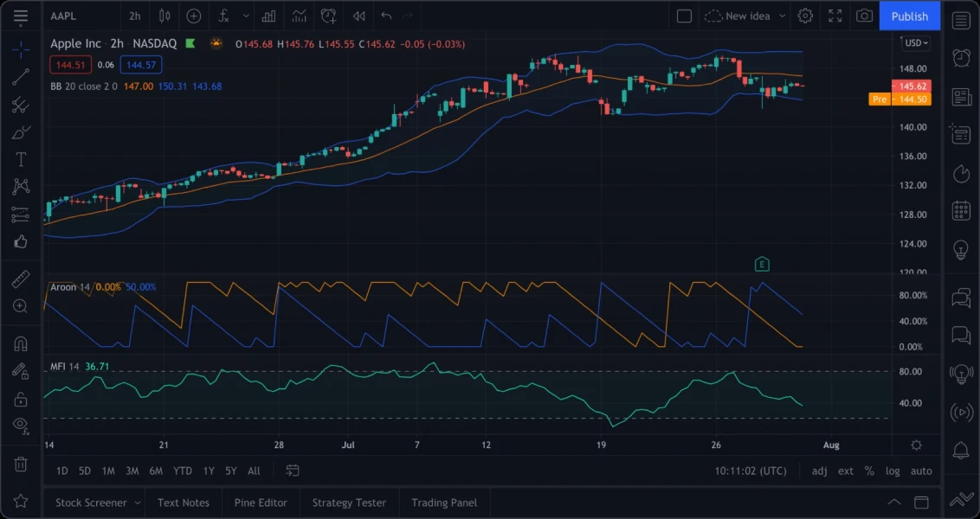The image size is (980, 519).
Task: Toggle auto scale on price axis
Action: 921,471
